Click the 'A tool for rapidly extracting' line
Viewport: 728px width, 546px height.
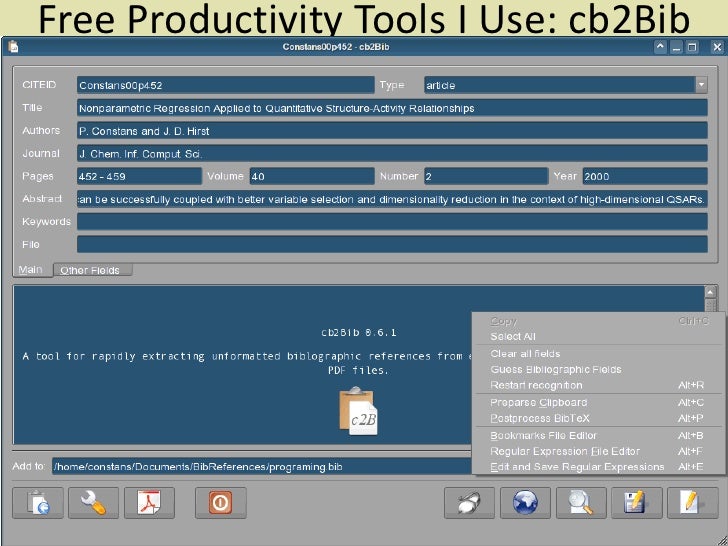[247, 357]
